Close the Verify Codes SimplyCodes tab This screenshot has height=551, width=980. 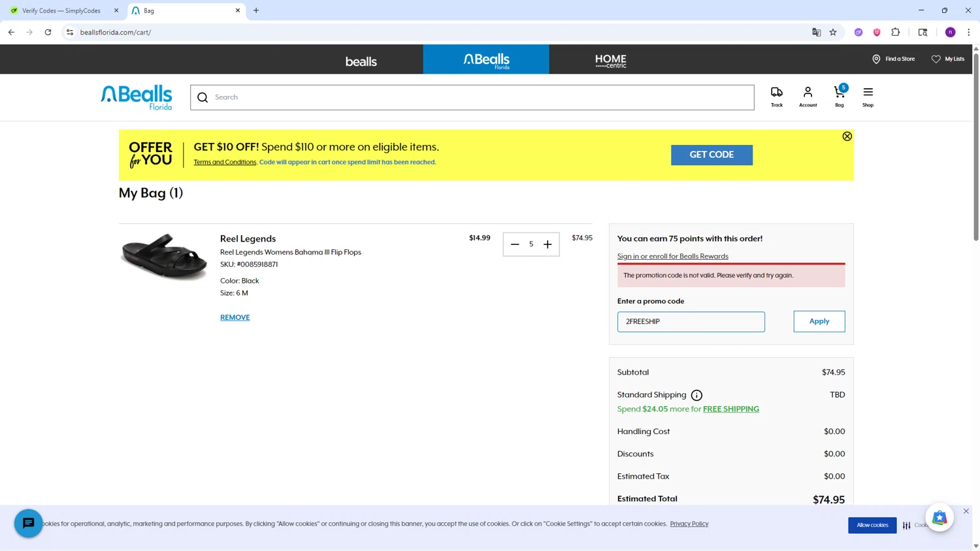[x=116, y=10]
